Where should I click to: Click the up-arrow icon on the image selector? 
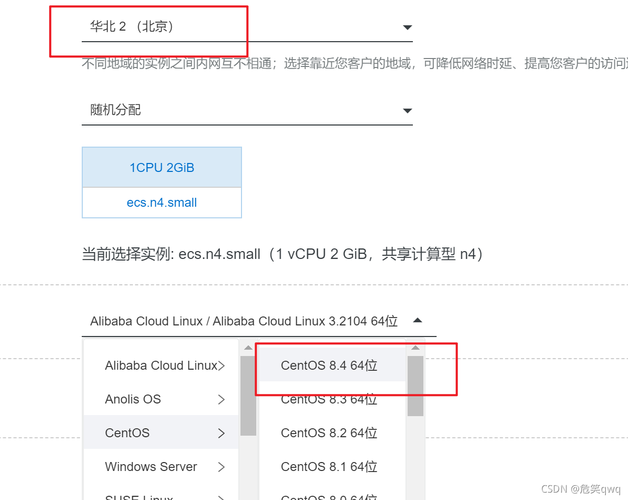tap(417, 321)
